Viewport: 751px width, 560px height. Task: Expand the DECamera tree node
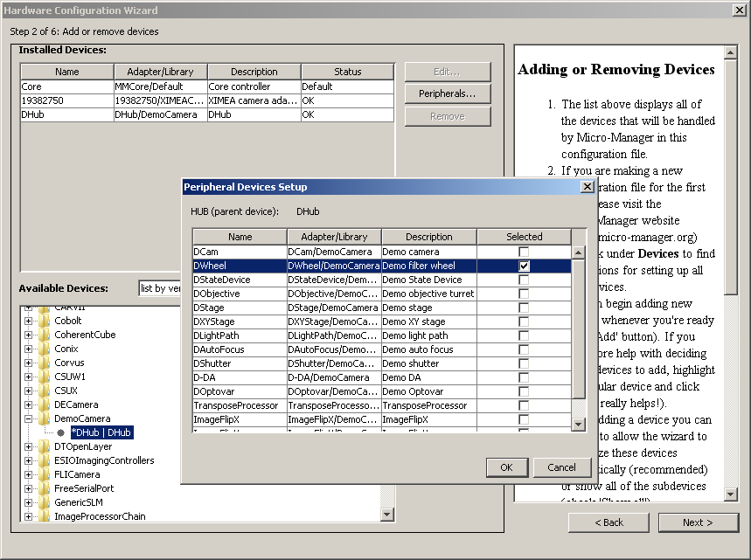point(28,404)
